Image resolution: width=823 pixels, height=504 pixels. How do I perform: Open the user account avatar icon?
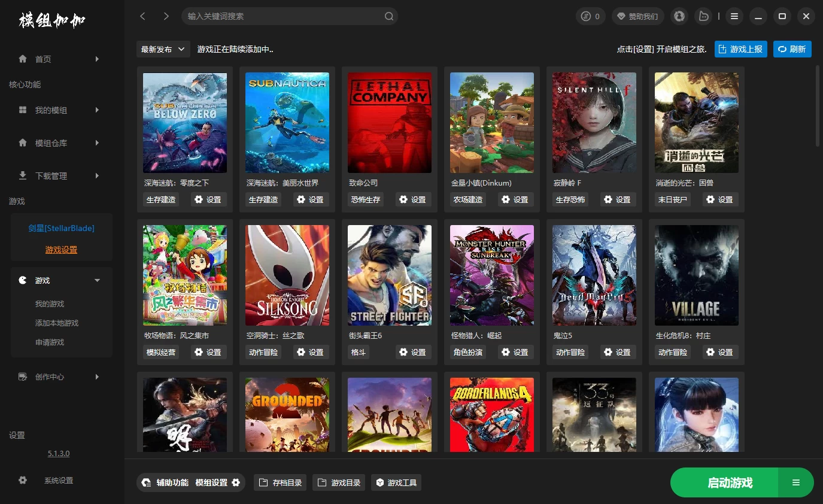pyautogui.click(x=679, y=16)
